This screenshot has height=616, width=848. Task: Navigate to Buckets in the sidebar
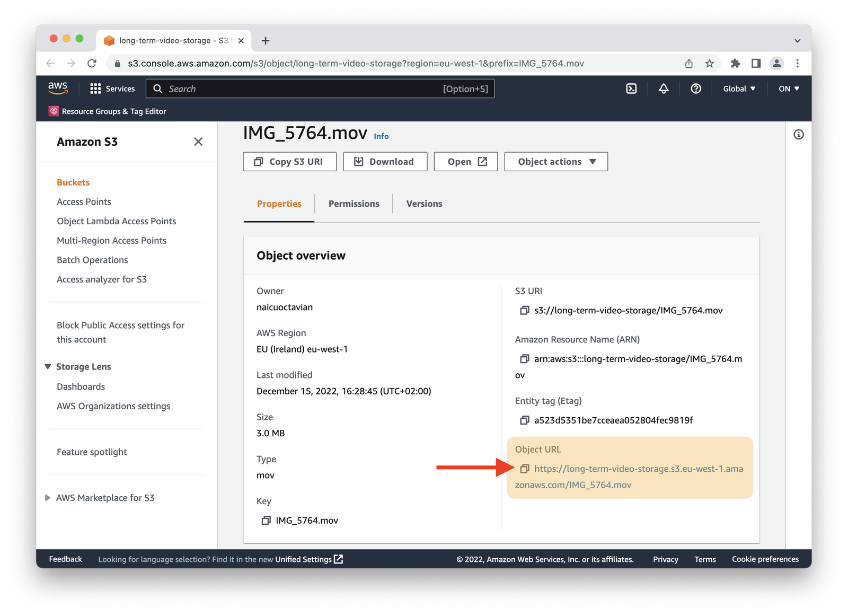point(73,182)
